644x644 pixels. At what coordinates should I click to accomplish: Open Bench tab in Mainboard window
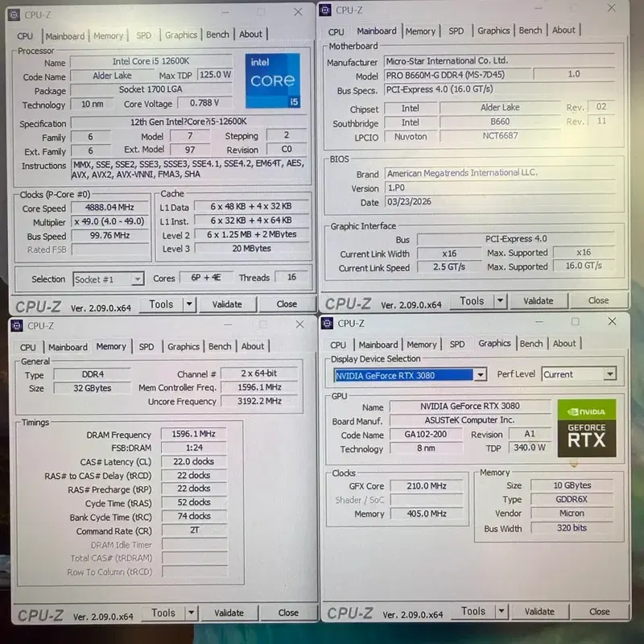pyautogui.click(x=530, y=31)
